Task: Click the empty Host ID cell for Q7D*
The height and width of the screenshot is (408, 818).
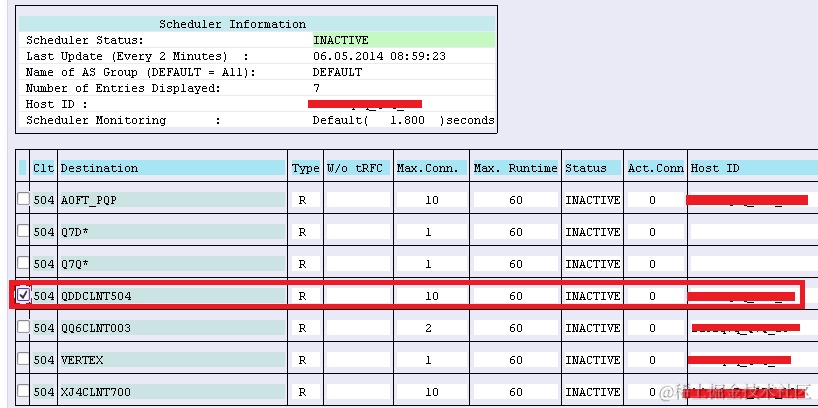Action: [x=753, y=232]
